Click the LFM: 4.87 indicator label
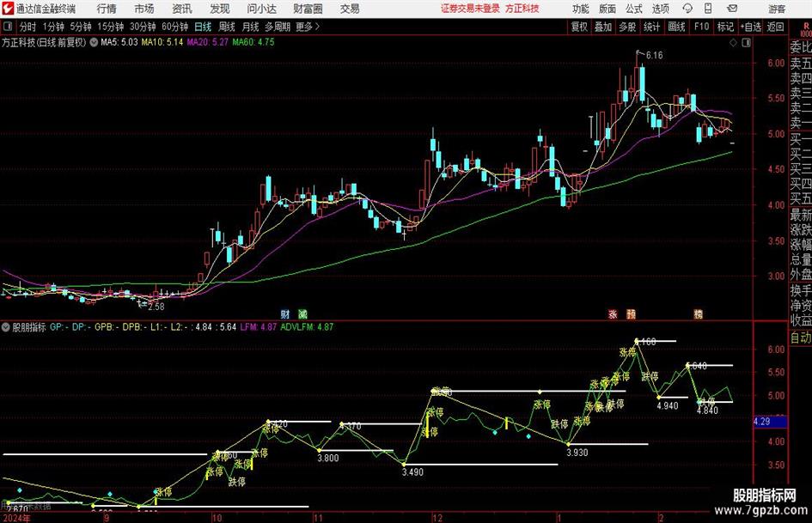 coord(258,327)
